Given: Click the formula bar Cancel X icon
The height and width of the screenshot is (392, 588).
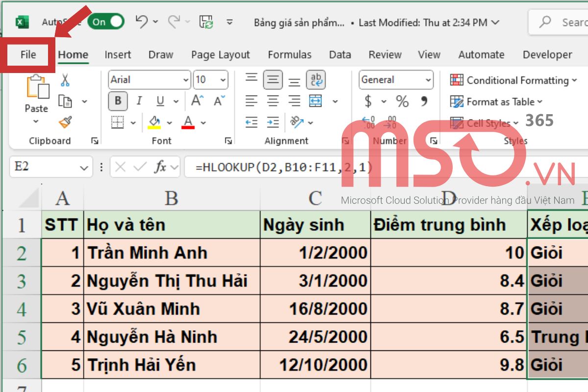Looking at the screenshot, I should tap(121, 167).
